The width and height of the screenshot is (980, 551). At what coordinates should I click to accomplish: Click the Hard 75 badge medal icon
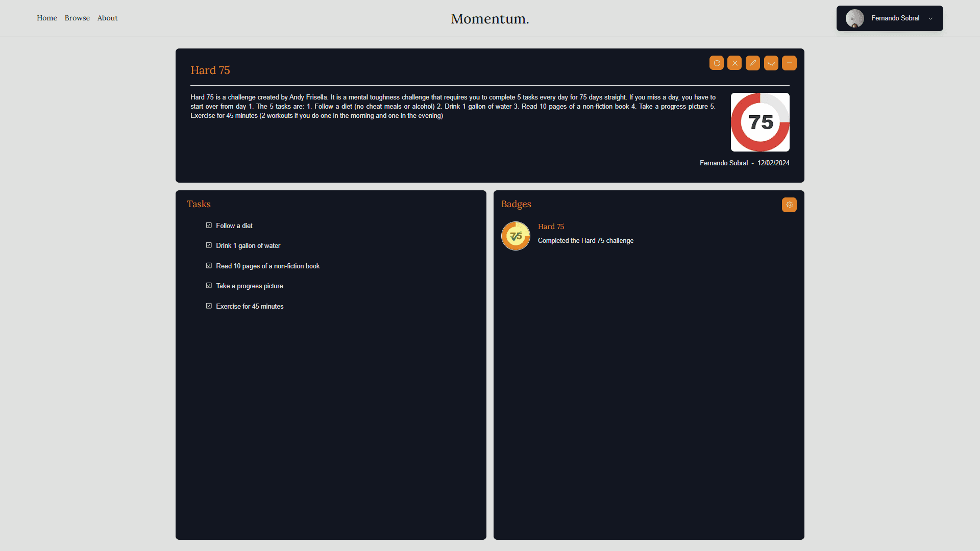point(516,236)
